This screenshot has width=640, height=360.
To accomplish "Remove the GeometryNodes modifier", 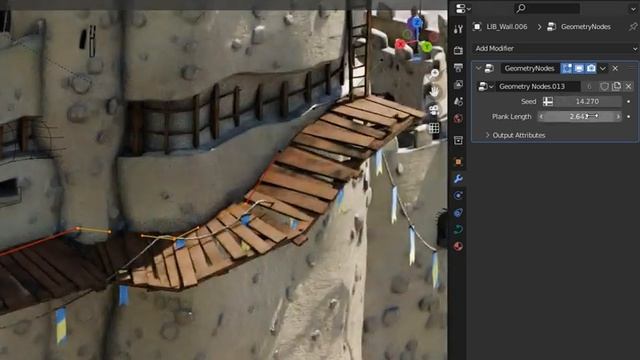I will click(x=615, y=68).
